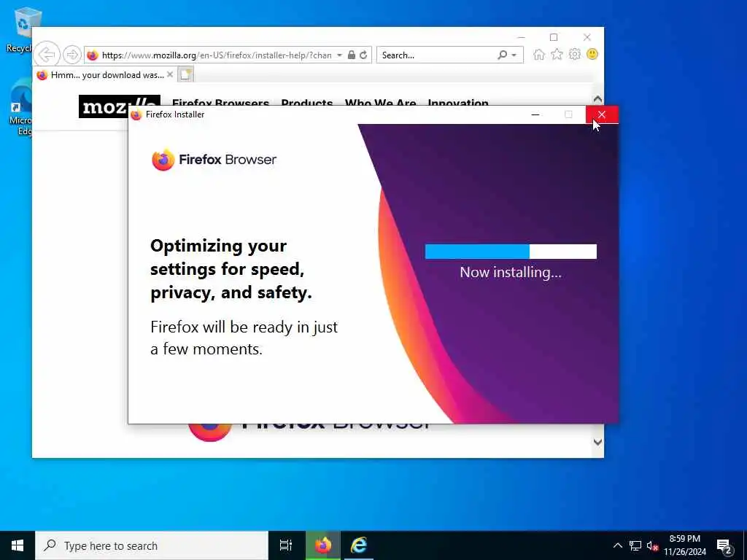This screenshot has height=560, width=747.
Task: Click the mozilla.org URL address field
Action: [217, 55]
